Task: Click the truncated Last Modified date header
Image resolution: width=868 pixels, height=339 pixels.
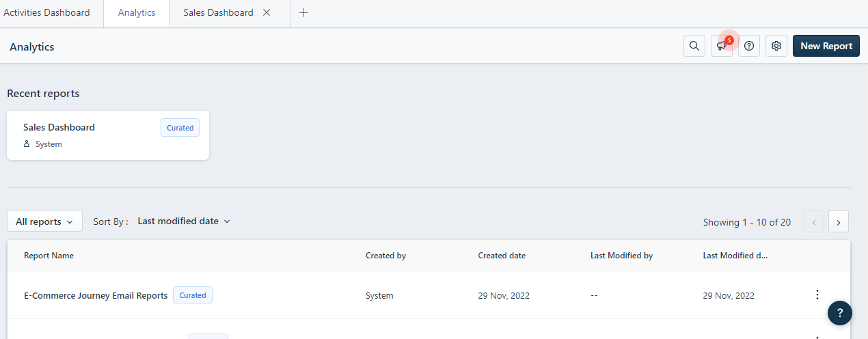Action: pyautogui.click(x=735, y=256)
